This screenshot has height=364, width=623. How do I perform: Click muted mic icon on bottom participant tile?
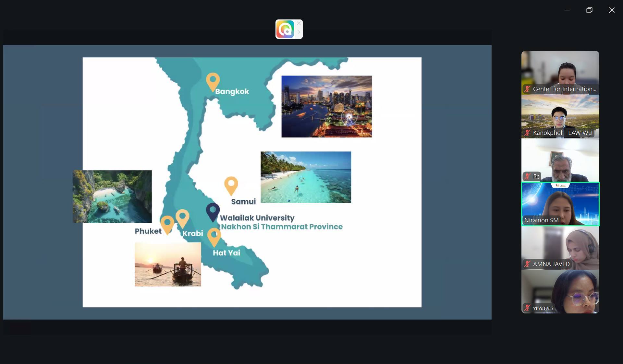[527, 308]
